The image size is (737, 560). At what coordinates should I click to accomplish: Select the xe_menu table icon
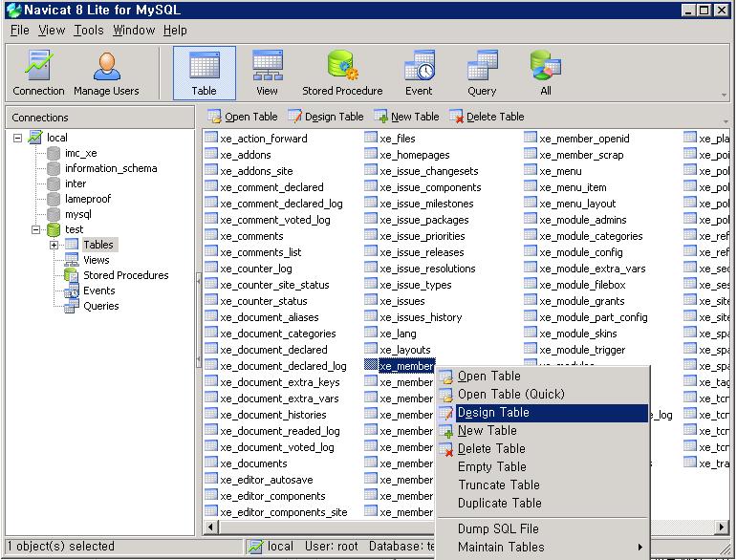point(531,170)
